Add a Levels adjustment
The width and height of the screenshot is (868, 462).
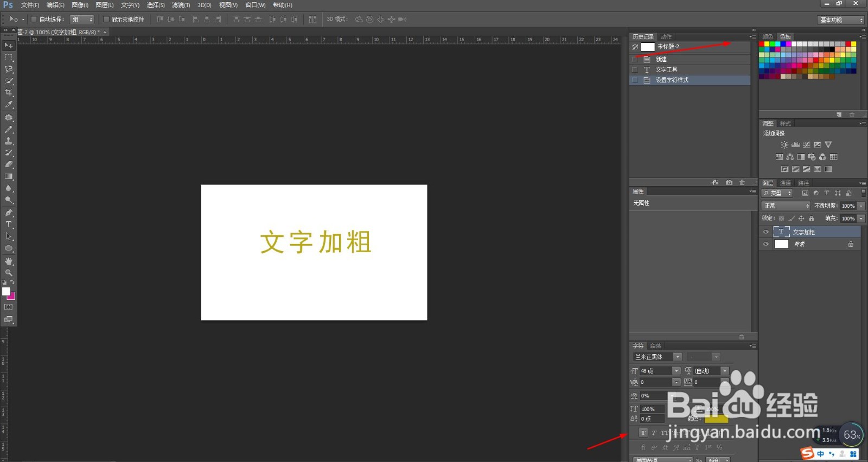click(795, 145)
